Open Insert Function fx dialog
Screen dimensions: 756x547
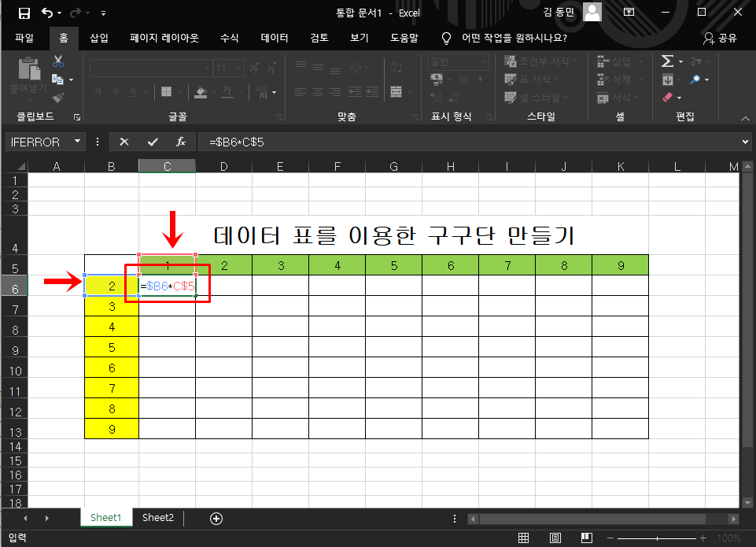pos(181,142)
